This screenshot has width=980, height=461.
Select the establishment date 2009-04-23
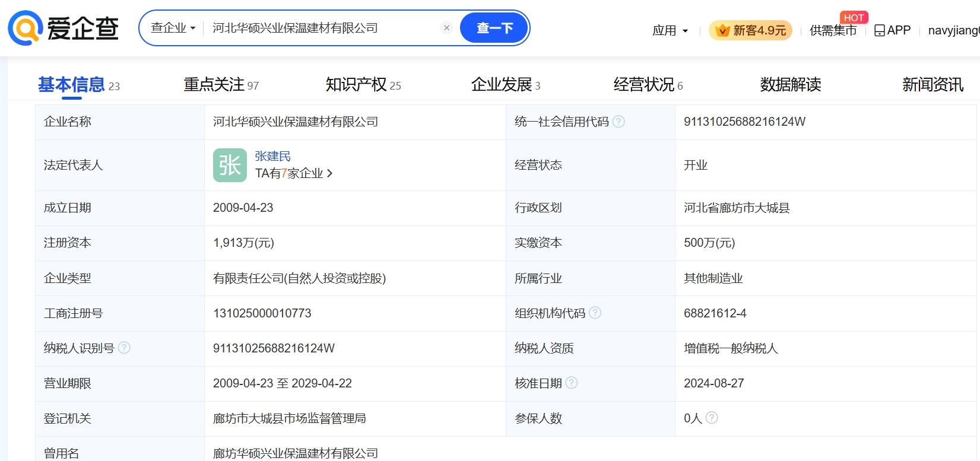[x=243, y=208]
